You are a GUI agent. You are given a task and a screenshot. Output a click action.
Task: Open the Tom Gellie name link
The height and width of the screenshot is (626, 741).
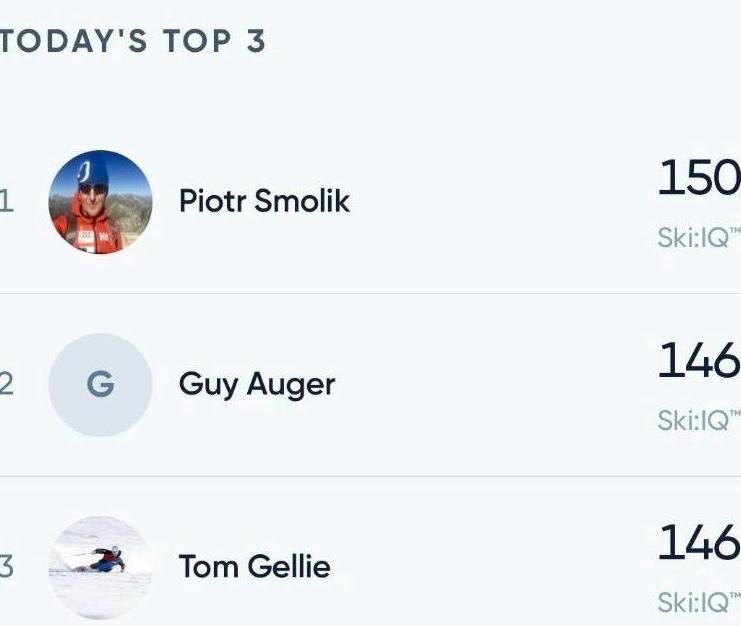[255, 566]
